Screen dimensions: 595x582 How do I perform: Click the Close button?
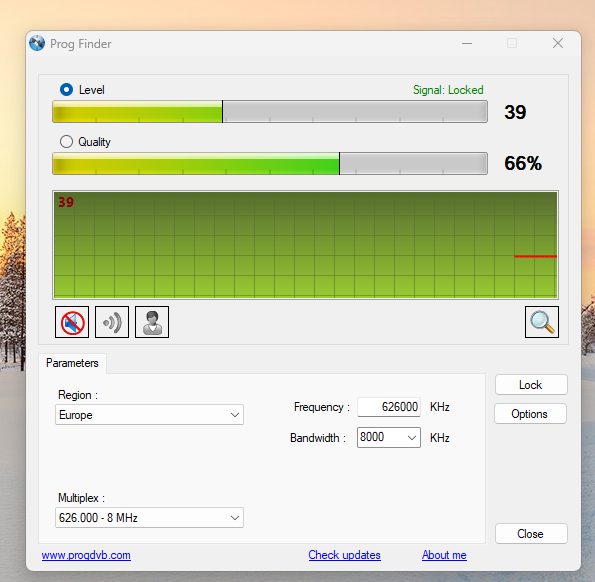(531, 533)
